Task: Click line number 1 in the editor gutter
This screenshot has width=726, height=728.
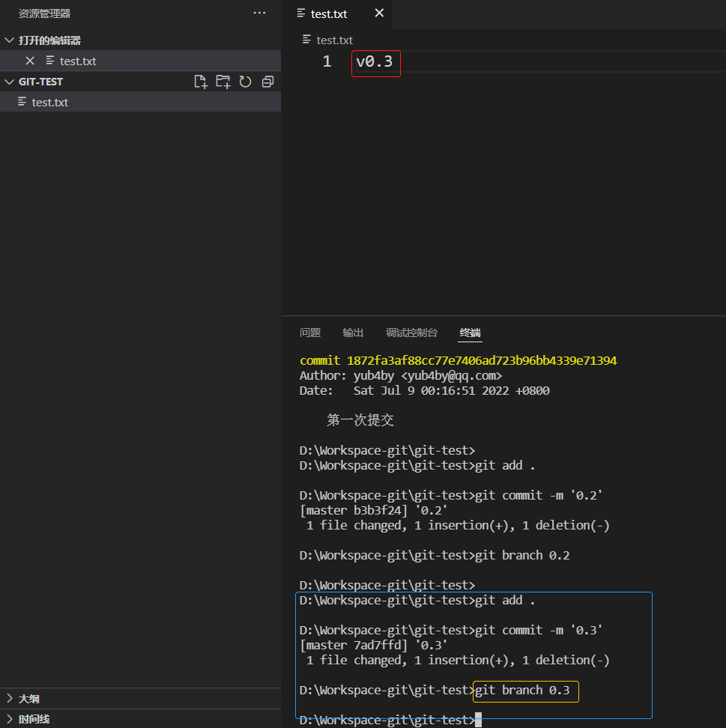Action: click(327, 61)
